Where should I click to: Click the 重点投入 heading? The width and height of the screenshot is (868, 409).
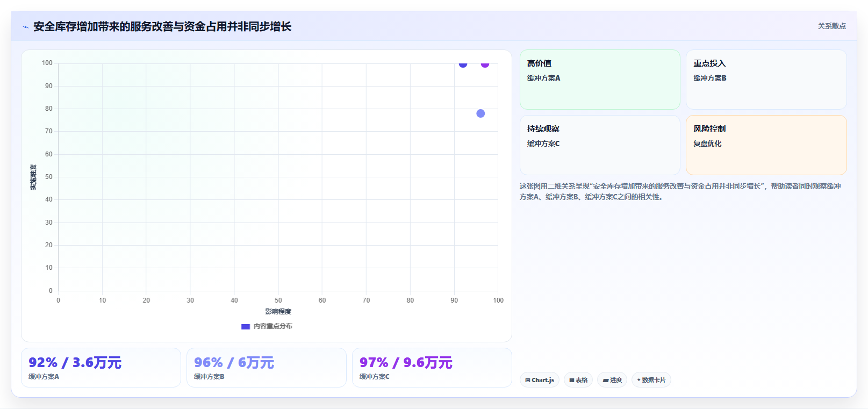point(709,63)
